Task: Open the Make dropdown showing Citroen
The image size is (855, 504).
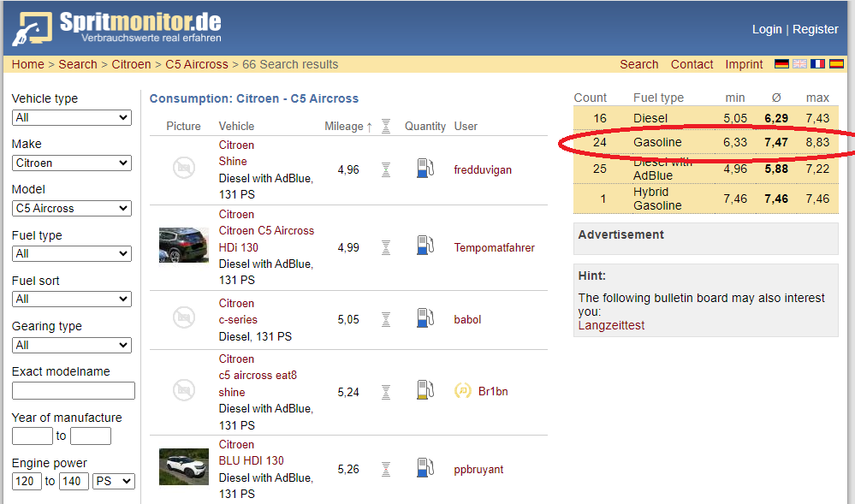Action: 71,163
